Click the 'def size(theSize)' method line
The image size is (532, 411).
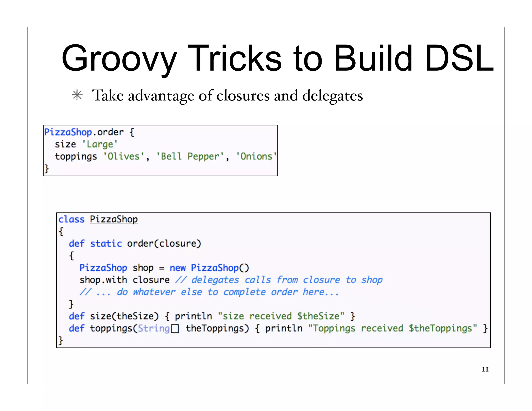point(212,316)
